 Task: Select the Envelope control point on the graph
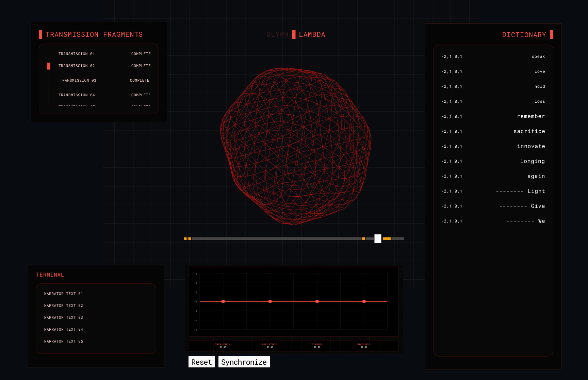(x=364, y=301)
